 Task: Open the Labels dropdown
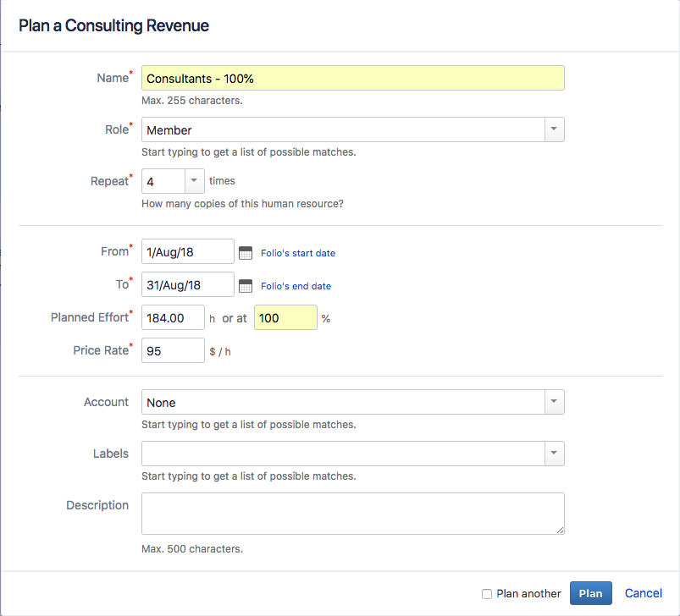[554, 454]
